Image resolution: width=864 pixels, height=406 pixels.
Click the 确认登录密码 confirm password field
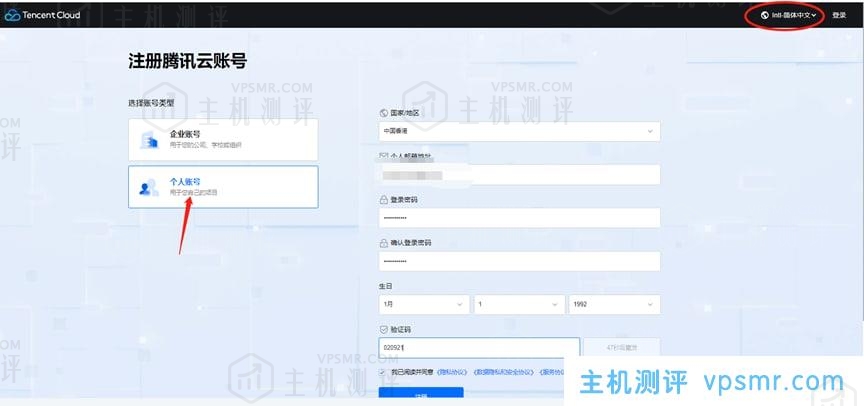pos(519,261)
